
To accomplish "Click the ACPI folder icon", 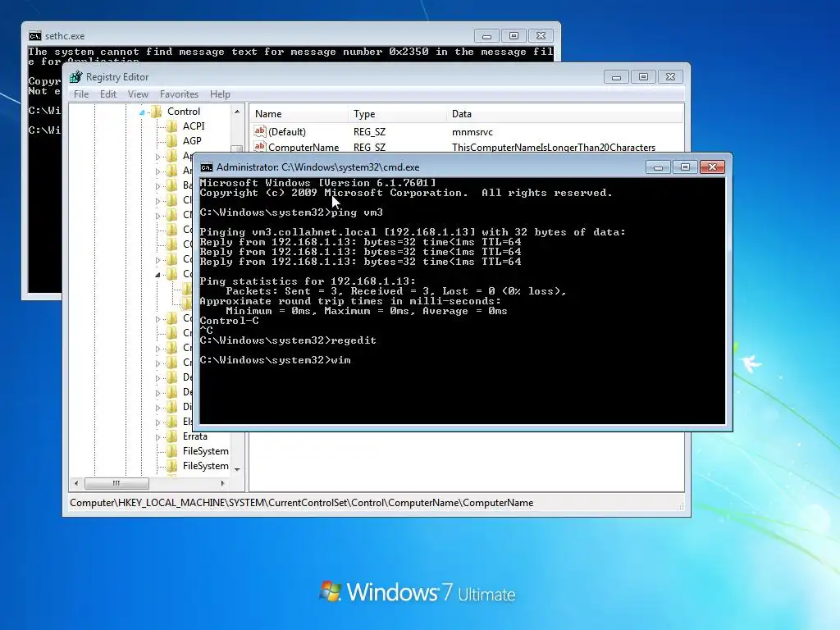I will [x=172, y=126].
